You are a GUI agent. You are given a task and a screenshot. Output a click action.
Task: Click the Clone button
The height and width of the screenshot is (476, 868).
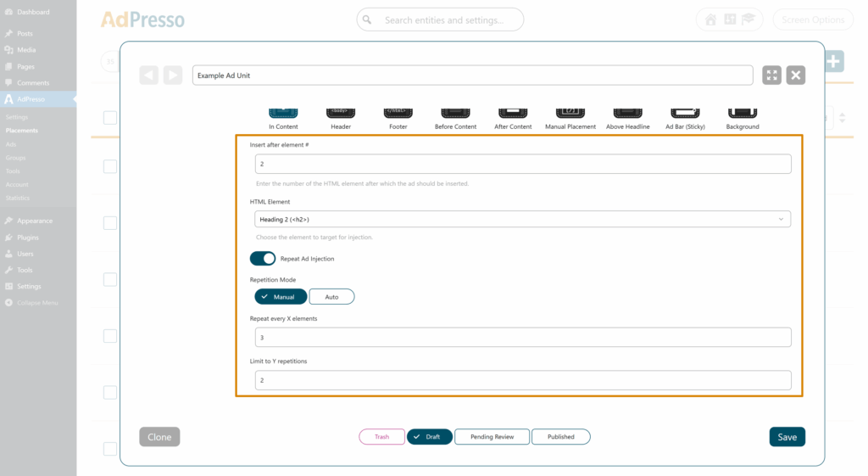(x=159, y=437)
